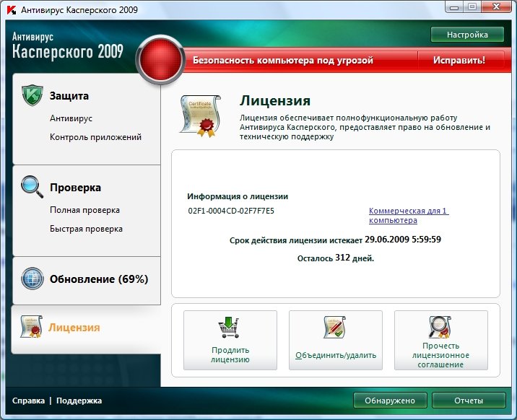Click Продлить лицензию label

click(230, 355)
